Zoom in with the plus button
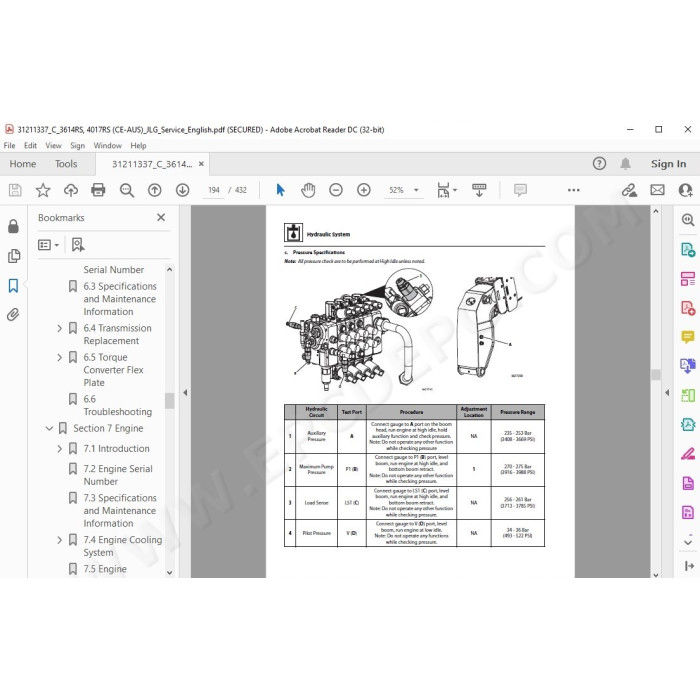The height and width of the screenshot is (700, 700). [364, 190]
